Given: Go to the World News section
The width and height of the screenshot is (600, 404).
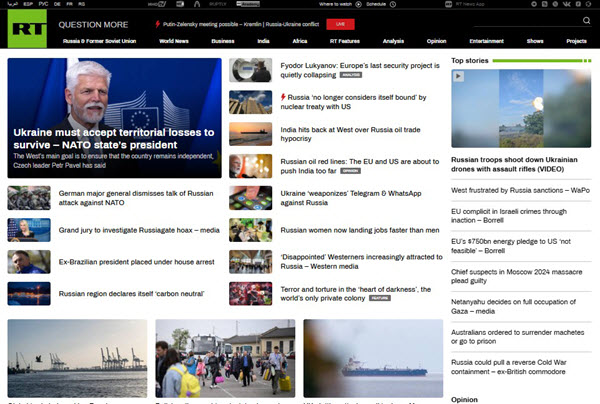Looking at the screenshot, I should [174, 41].
